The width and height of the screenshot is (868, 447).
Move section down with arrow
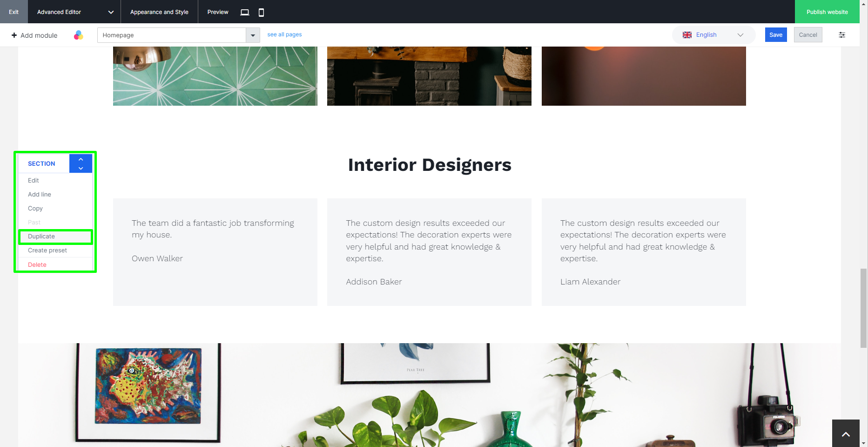click(x=81, y=168)
